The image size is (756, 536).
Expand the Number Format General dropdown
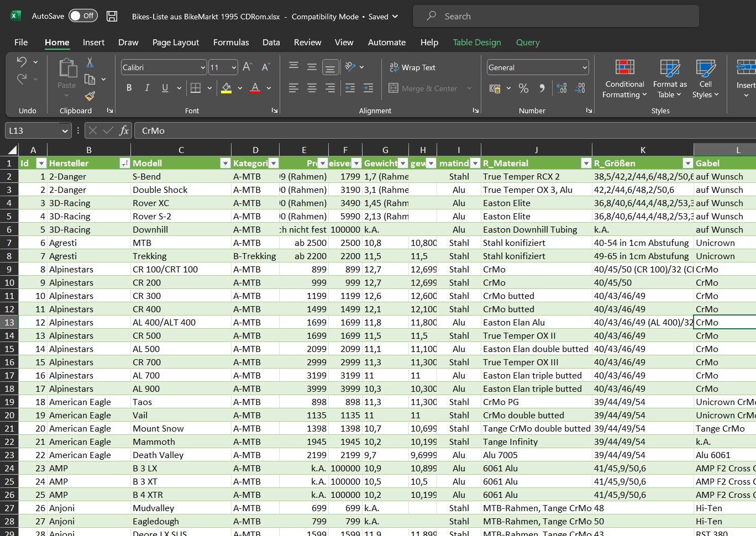pyautogui.click(x=585, y=67)
